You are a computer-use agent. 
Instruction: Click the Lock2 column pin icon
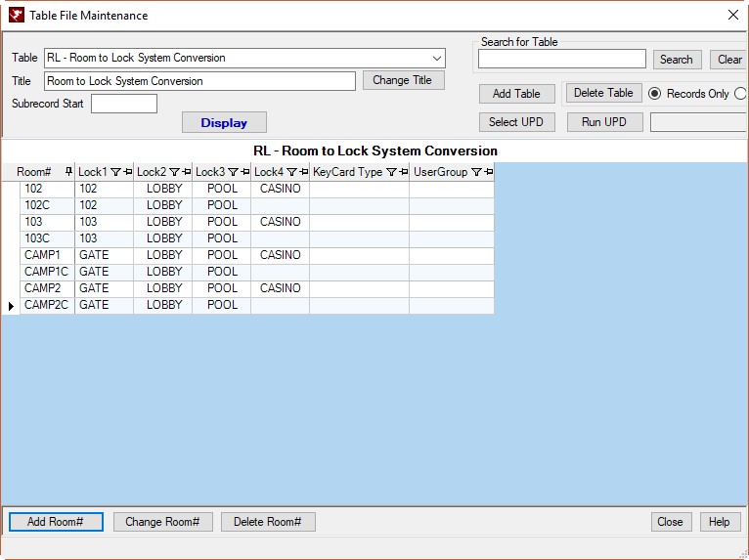tap(187, 172)
